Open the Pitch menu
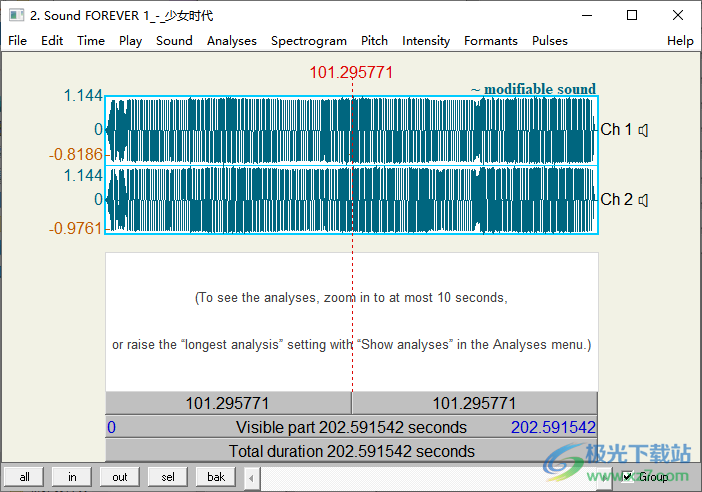702x492 pixels. coord(374,41)
